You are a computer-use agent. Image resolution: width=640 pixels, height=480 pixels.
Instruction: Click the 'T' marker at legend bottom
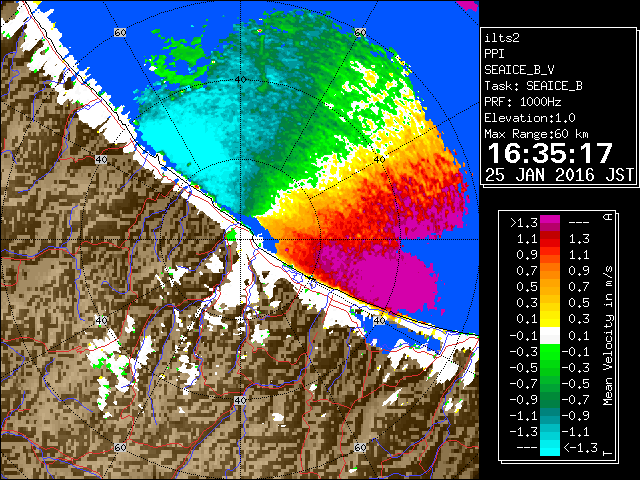[608, 453]
